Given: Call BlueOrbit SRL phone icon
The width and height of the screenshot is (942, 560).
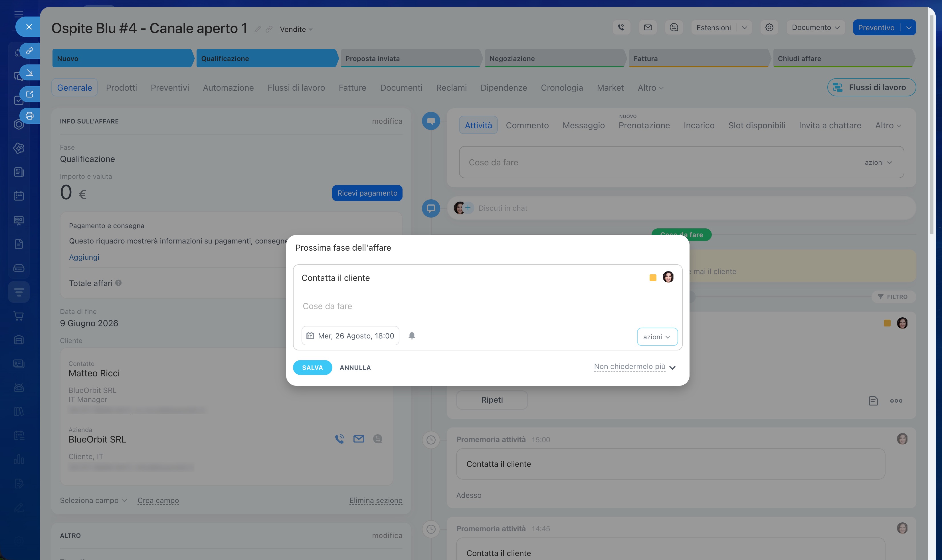Looking at the screenshot, I should pyautogui.click(x=339, y=439).
